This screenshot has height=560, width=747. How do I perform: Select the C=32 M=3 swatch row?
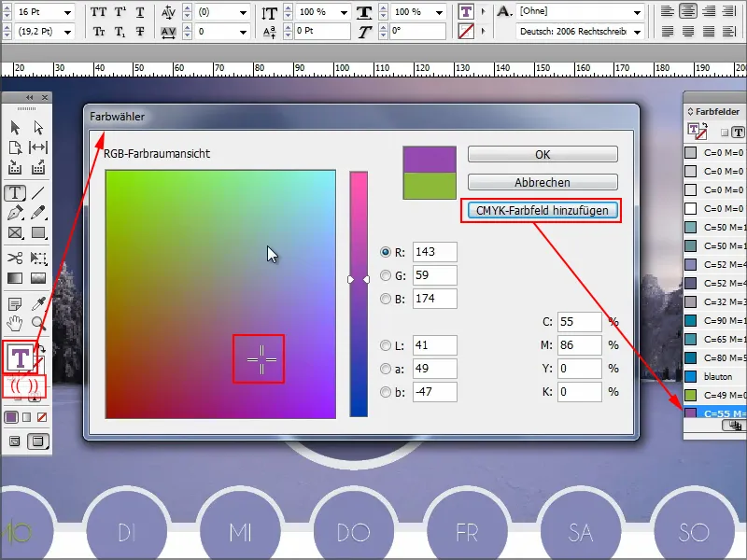(x=714, y=301)
